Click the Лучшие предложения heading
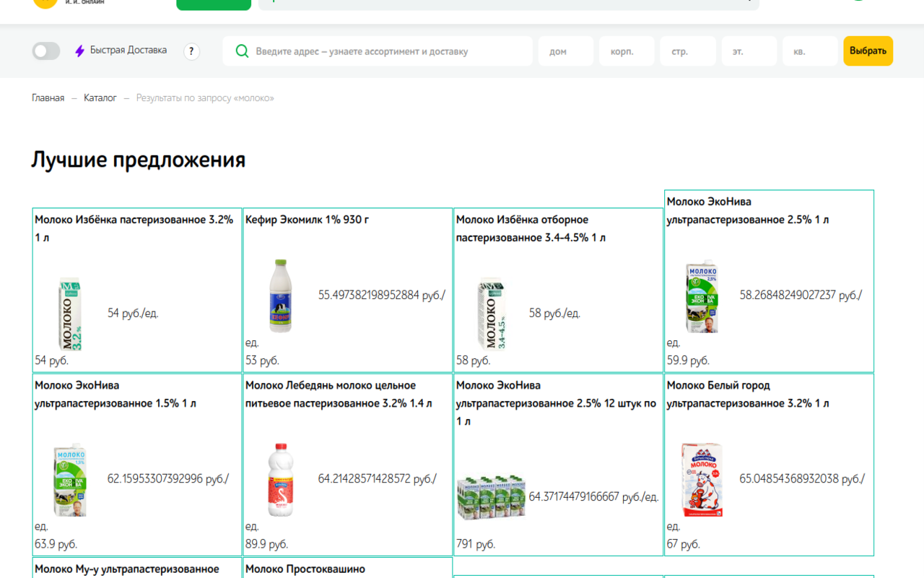 [139, 160]
